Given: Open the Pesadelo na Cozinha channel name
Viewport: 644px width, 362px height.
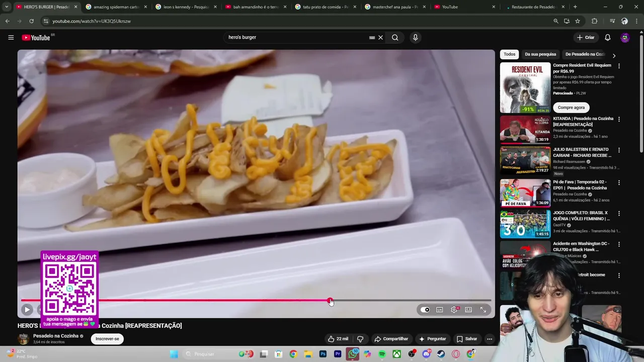Looking at the screenshot, I should 56,336.
